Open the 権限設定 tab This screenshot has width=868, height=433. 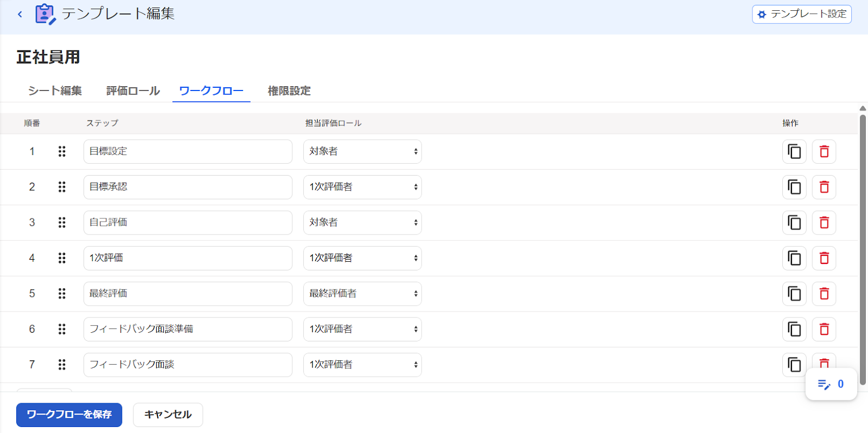[289, 91]
